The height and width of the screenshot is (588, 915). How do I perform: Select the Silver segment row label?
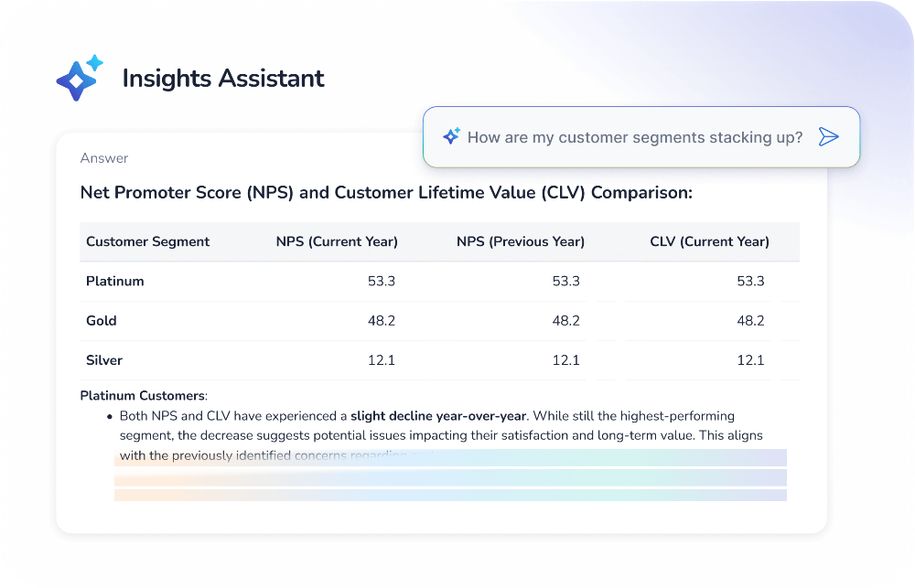(103, 360)
